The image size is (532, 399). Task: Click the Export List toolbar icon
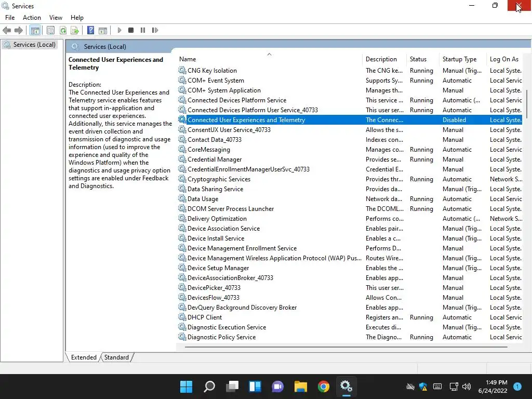coord(75,30)
